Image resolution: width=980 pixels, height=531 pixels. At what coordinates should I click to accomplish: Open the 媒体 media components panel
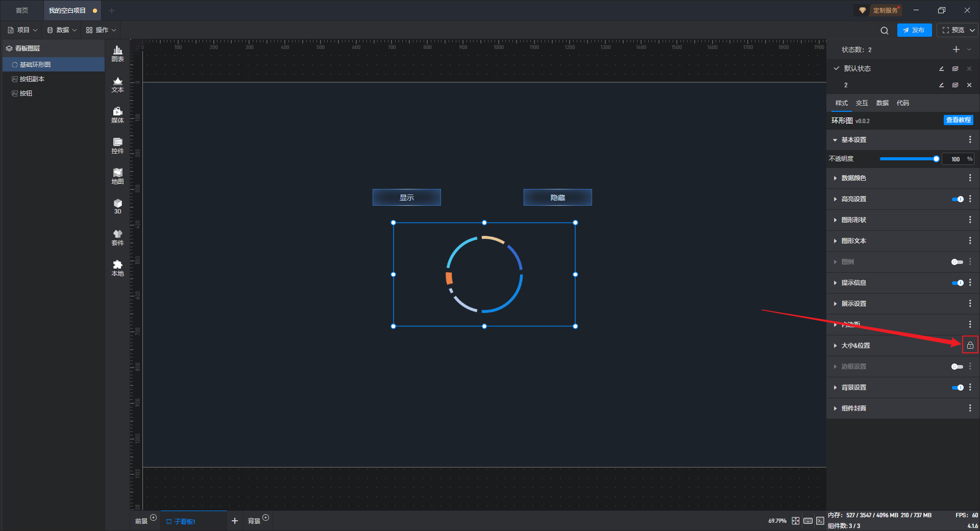[x=117, y=115]
